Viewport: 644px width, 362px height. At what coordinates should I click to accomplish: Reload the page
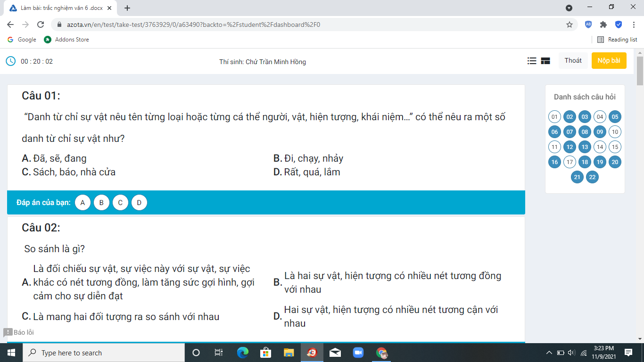(41, 25)
